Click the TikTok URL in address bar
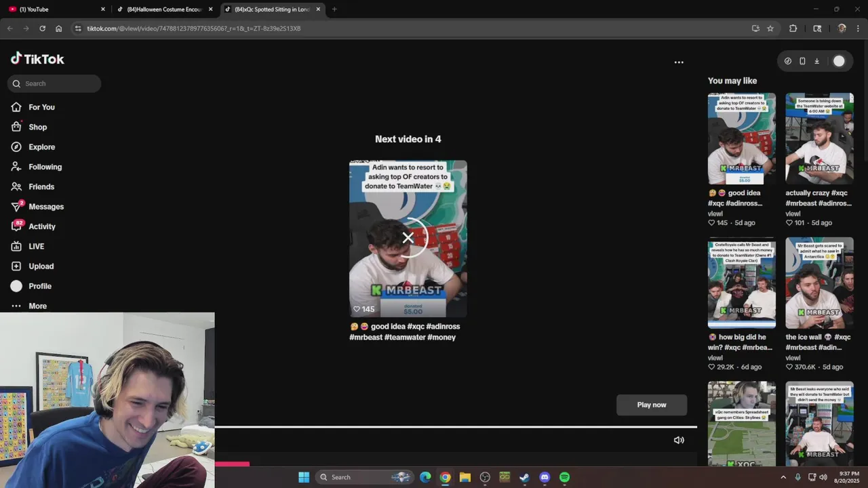 point(194,28)
